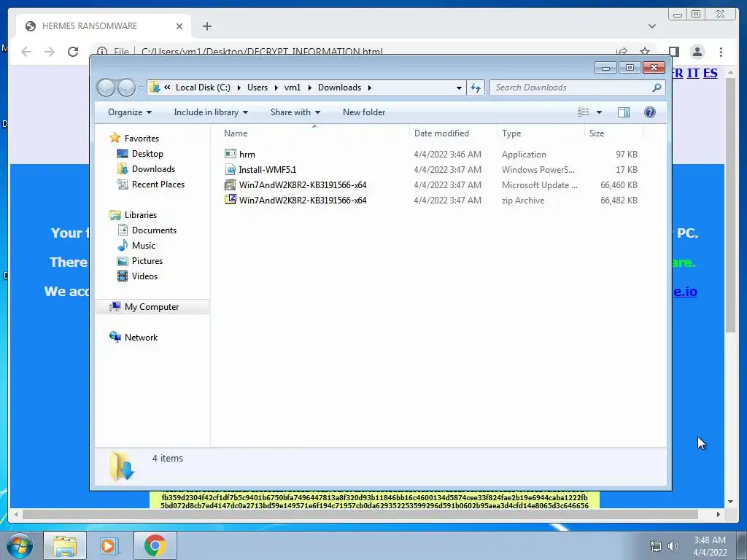
Task: Change view using the view icon
Action: click(x=583, y=112)
